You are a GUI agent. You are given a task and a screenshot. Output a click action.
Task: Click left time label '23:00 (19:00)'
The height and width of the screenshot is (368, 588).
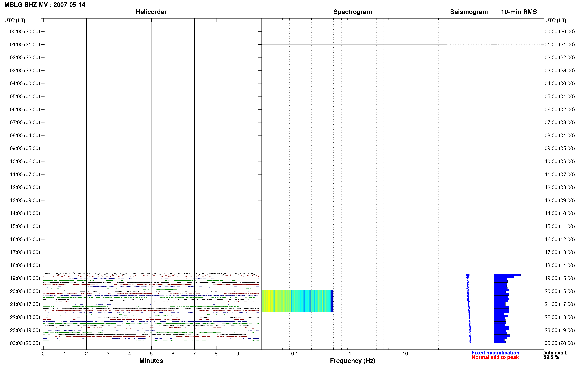[25, 330]
